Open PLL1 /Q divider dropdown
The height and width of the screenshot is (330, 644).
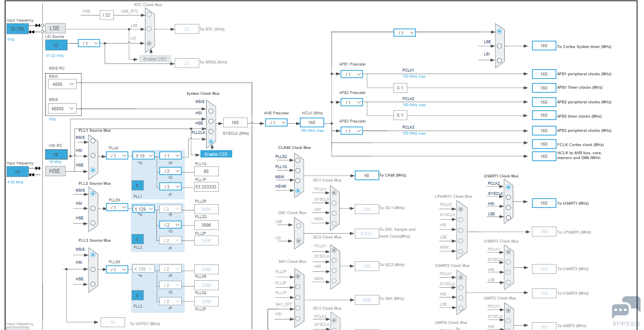[x=170, y=171]
